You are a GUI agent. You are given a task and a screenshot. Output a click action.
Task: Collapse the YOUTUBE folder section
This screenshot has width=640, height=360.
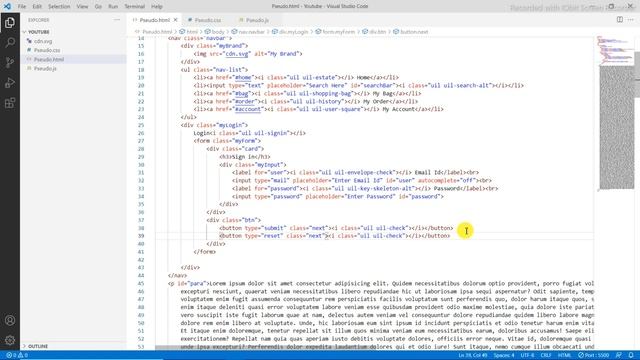pos(38,32)
